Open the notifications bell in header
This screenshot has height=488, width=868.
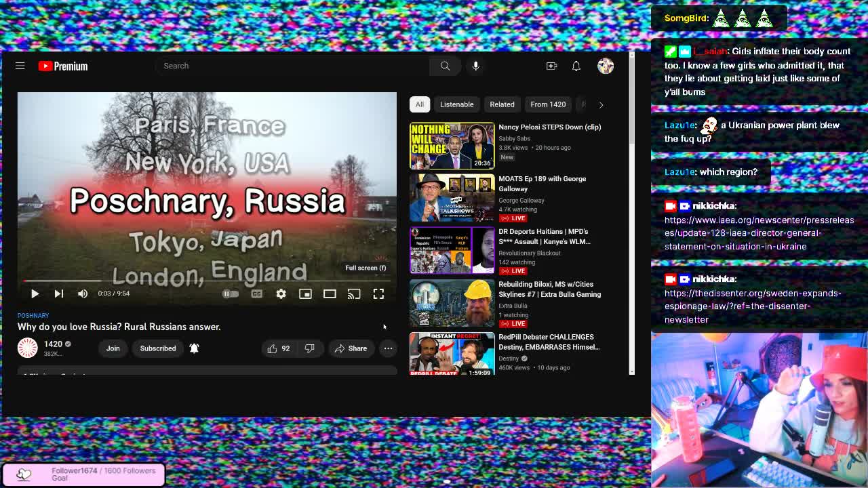coord(576,66)
